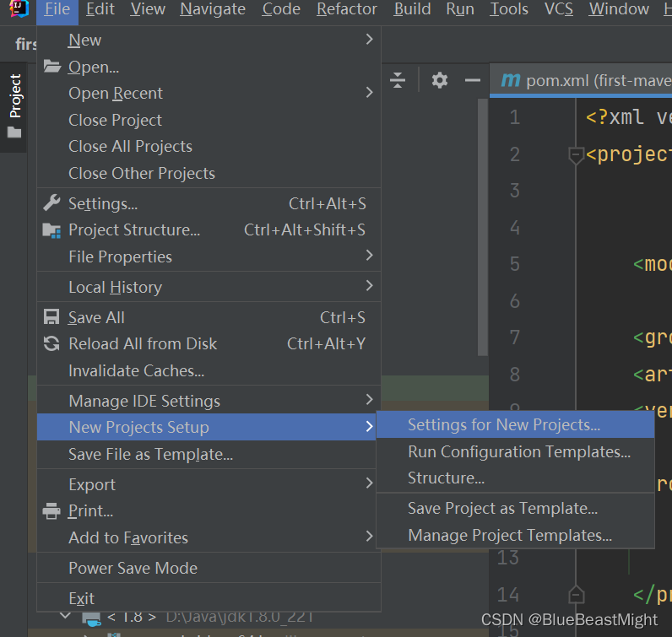Click the folder icon beside Open...

coord(51,67)
